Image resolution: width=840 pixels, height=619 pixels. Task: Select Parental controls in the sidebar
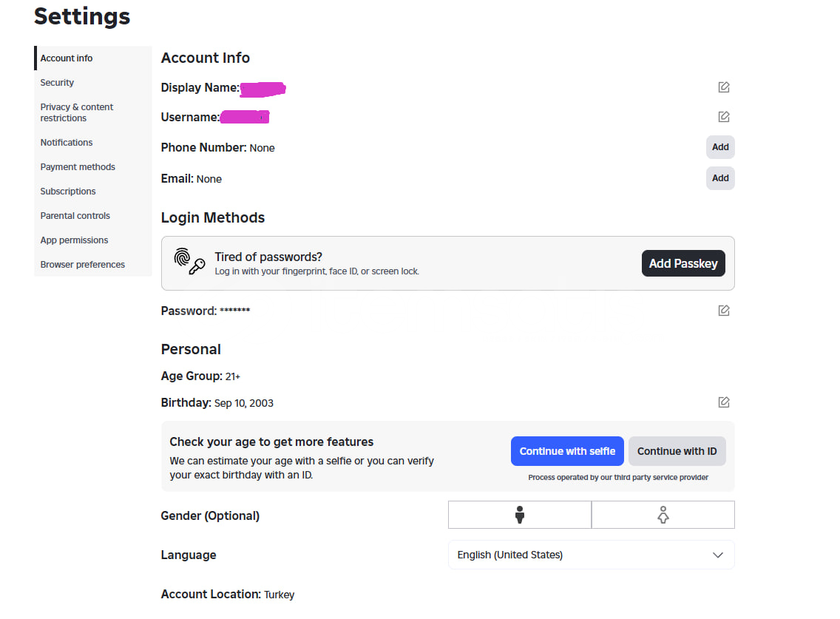(x=75, y=216)
